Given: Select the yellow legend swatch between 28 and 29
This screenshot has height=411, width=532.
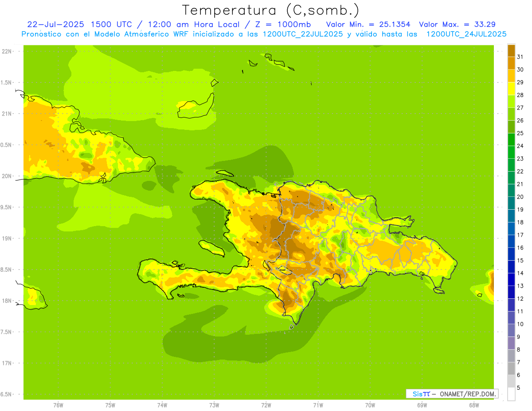Looking at the screenshot, I should [x=511, y=89].
